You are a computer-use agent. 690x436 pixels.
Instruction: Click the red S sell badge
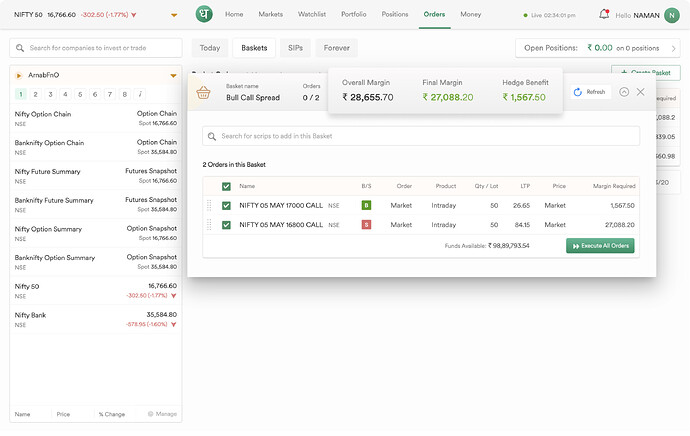366,225
